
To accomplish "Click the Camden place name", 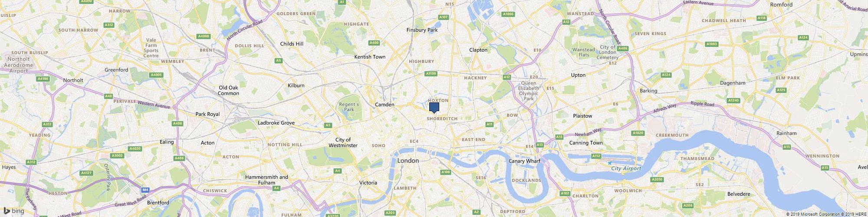I will tap(385, 105).
